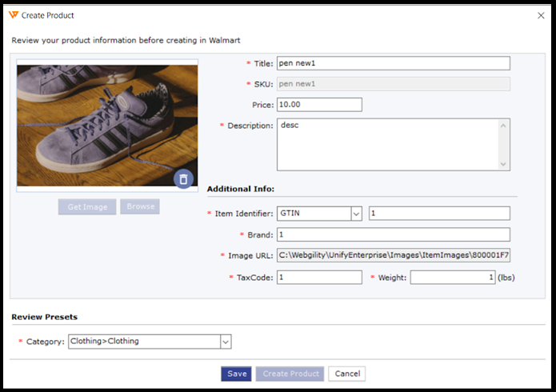Delete the product image with trash icon
556x392 pixels.
[182, 178]
